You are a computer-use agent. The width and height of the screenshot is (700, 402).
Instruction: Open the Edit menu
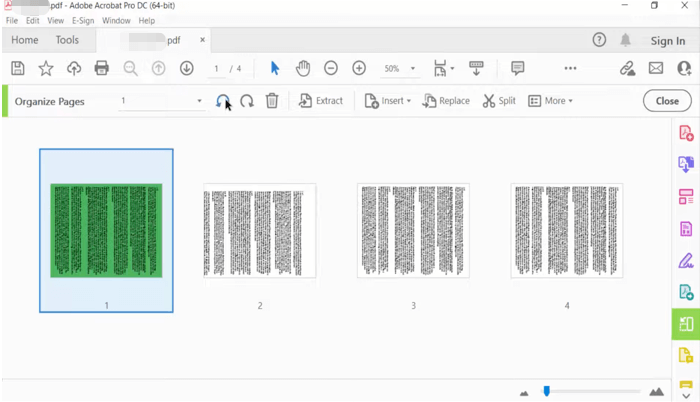(33, 21)
